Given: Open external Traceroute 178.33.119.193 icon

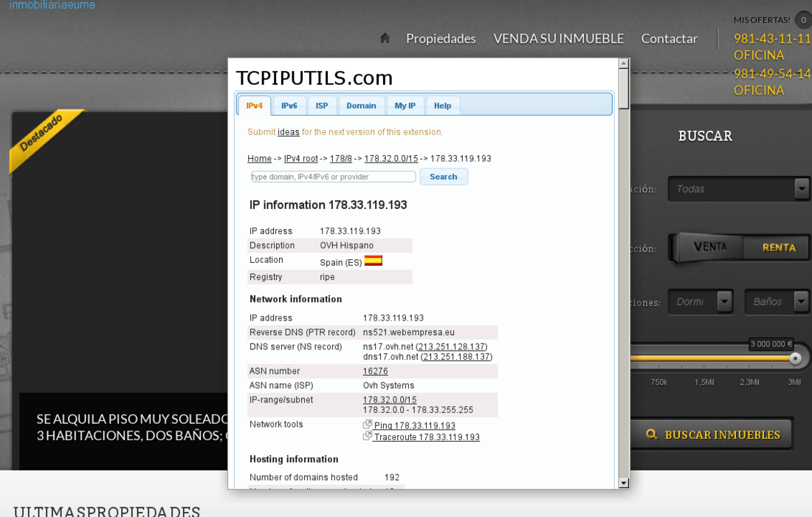Looking at the screenshot, I should [367, 436].
